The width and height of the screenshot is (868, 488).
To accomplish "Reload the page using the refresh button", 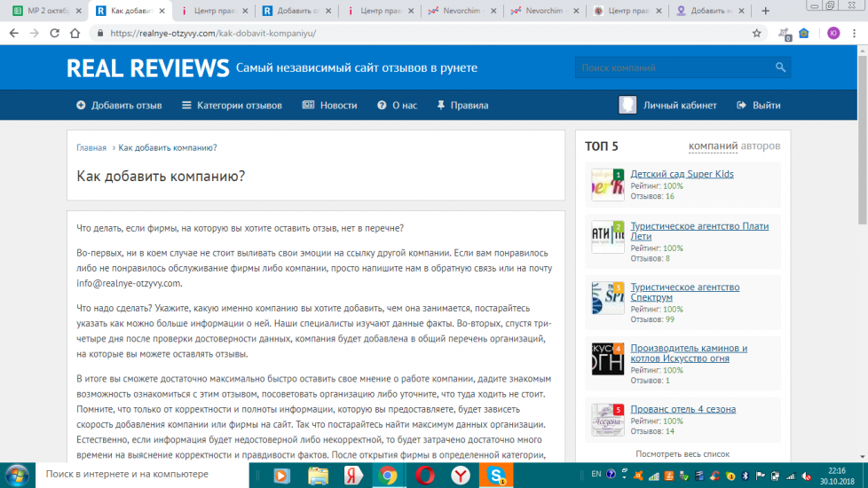I will click(x=54, y=33).
